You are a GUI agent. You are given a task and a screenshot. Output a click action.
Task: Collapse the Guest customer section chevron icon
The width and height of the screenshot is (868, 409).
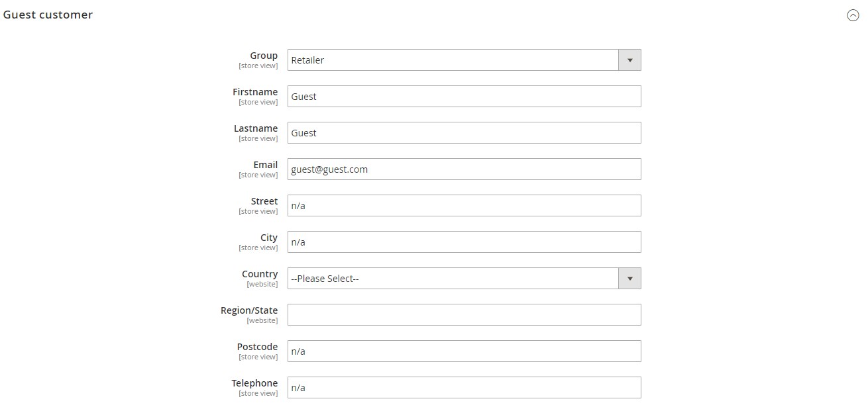click(x=853, y=16)
